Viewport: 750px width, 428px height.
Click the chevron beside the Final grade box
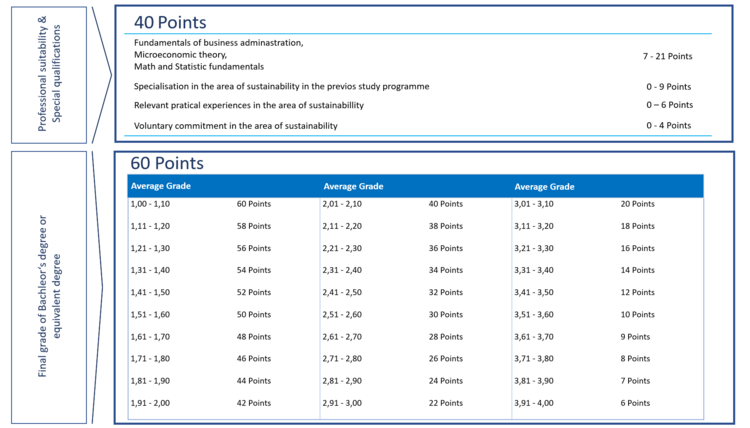click(x=101, y=287)
